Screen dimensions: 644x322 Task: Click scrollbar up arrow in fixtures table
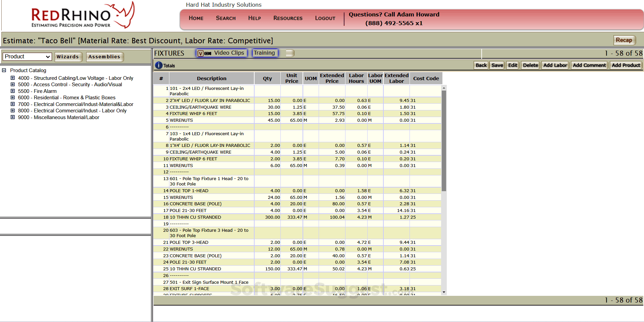[x=444, y=88]
